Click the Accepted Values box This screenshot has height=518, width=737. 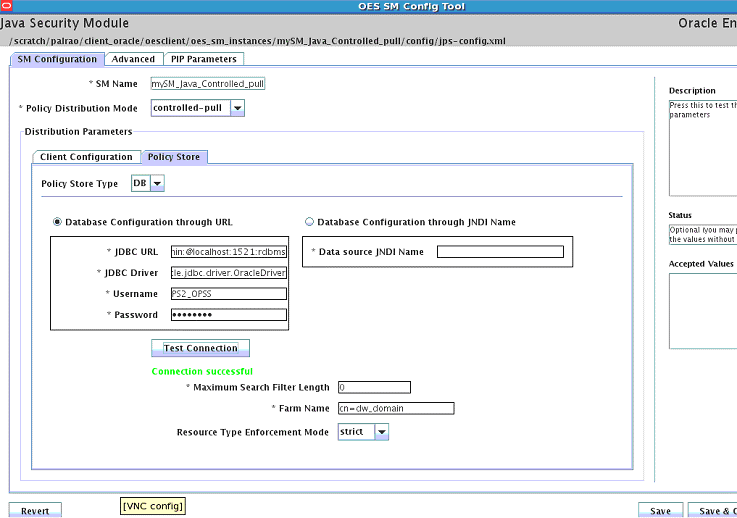click(x=703, y=311)
